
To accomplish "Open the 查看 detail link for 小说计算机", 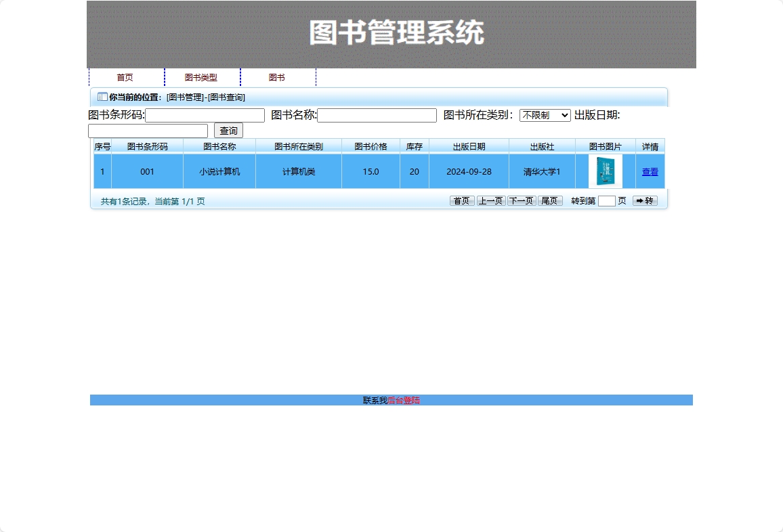I will tap(650, 171).
